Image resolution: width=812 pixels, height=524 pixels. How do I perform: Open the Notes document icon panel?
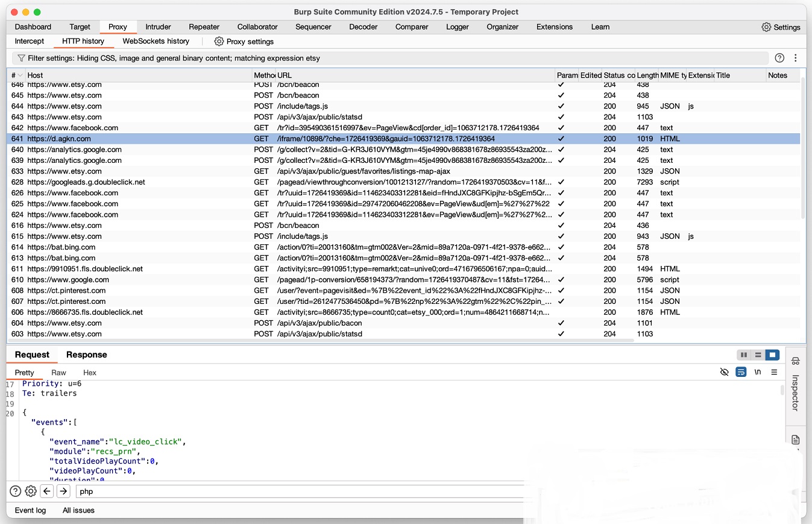coord(795,440)
